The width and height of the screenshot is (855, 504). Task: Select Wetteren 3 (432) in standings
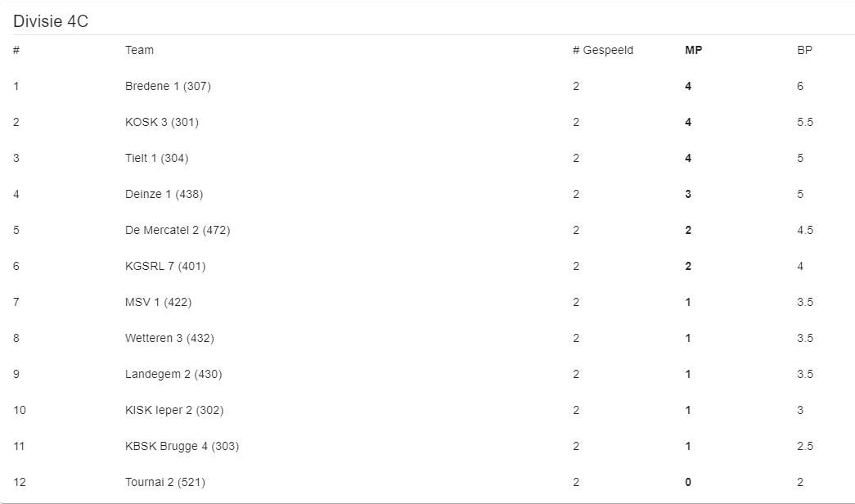click(169, 338)
